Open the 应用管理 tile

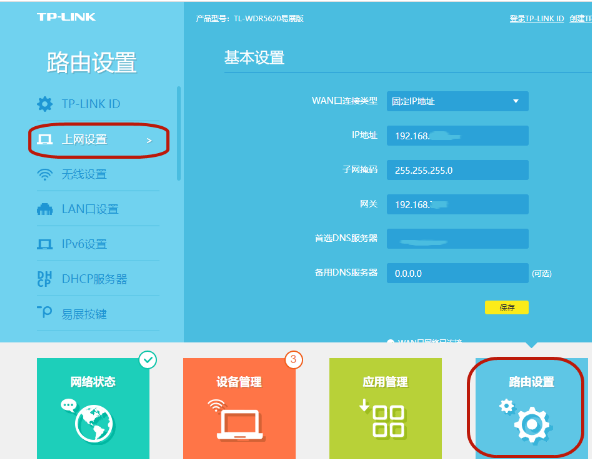click(385, 408)
